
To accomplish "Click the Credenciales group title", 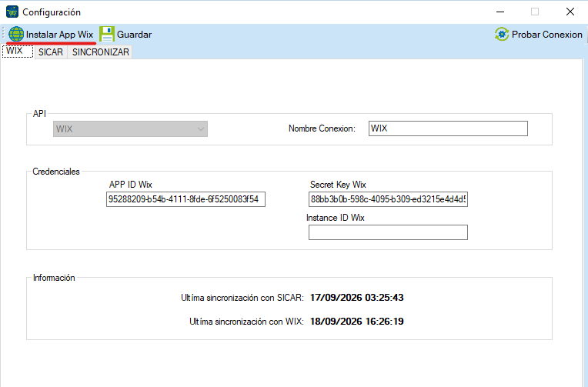I will pyautogui.click(x=56, y=172).
